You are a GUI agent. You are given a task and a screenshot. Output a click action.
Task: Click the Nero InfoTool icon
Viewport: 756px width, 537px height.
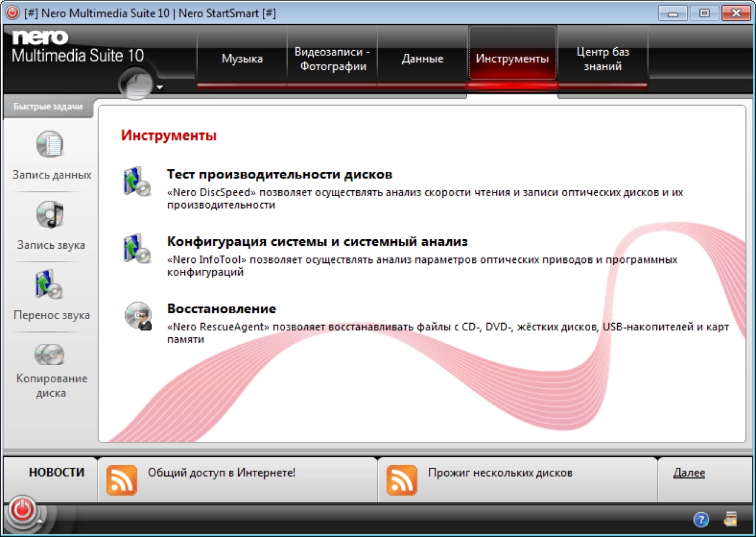click(138, 248)
